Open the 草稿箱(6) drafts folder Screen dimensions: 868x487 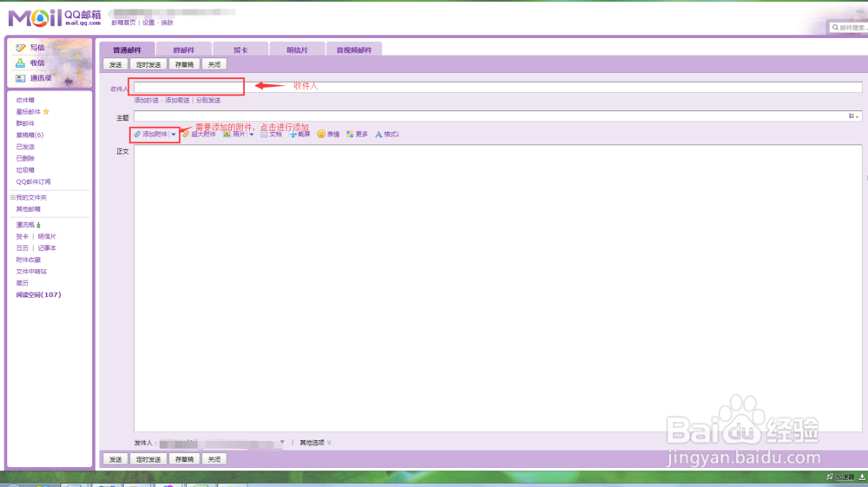[x=30, y=135]
